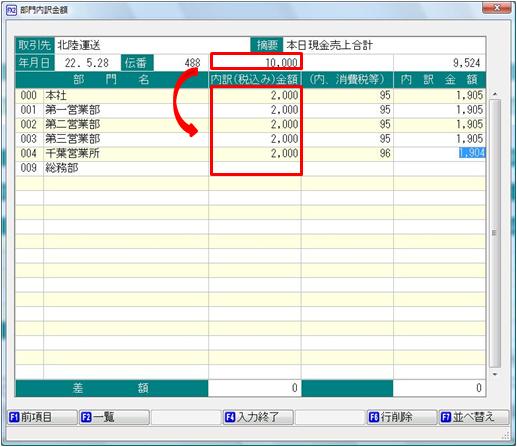Click the header total 9,524

[x=439, y=63]
